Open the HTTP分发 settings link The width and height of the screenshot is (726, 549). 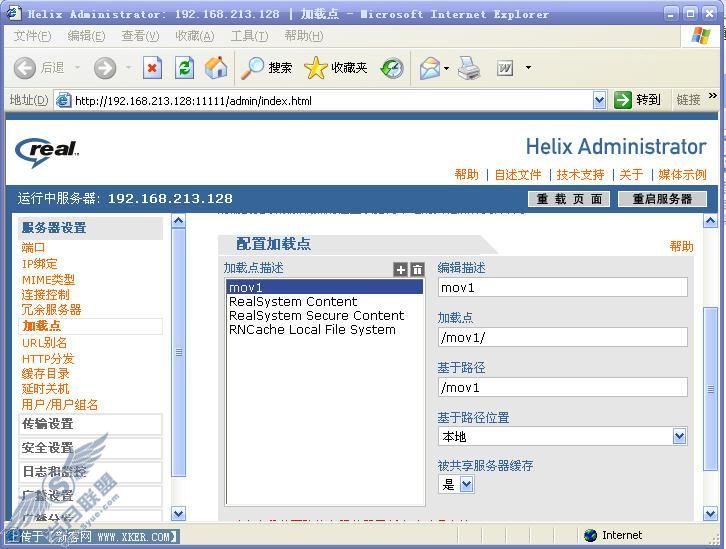(48, 358)
